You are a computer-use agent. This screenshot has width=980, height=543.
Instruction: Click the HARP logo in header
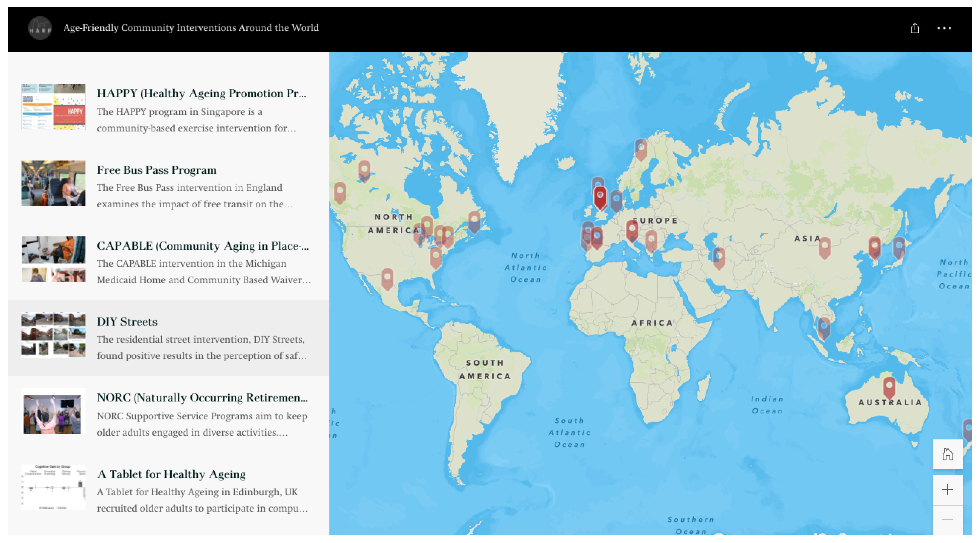(x=40, y=28)
